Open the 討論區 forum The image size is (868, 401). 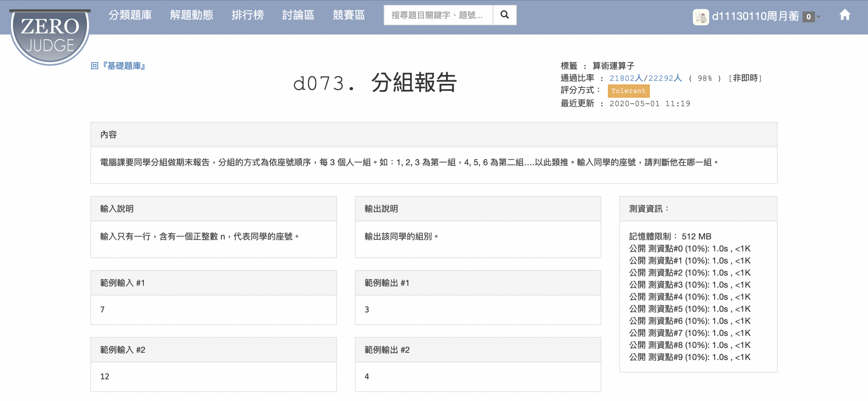tap(298, 15)
